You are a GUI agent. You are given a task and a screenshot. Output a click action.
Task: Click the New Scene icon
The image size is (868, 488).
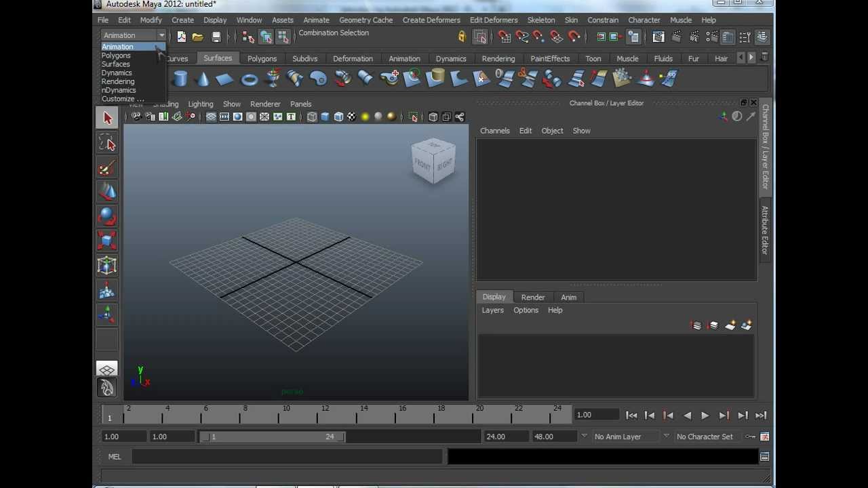click(x=181, y=37)
